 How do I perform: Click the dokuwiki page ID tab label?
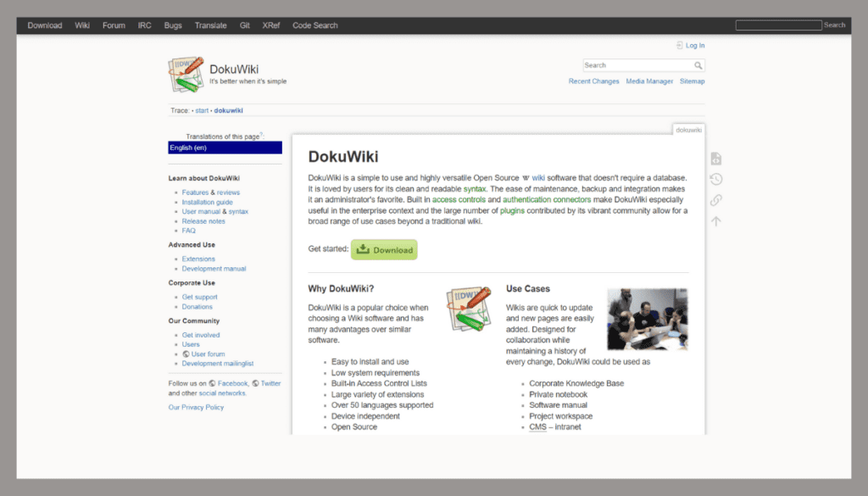(x=688, y=130)
